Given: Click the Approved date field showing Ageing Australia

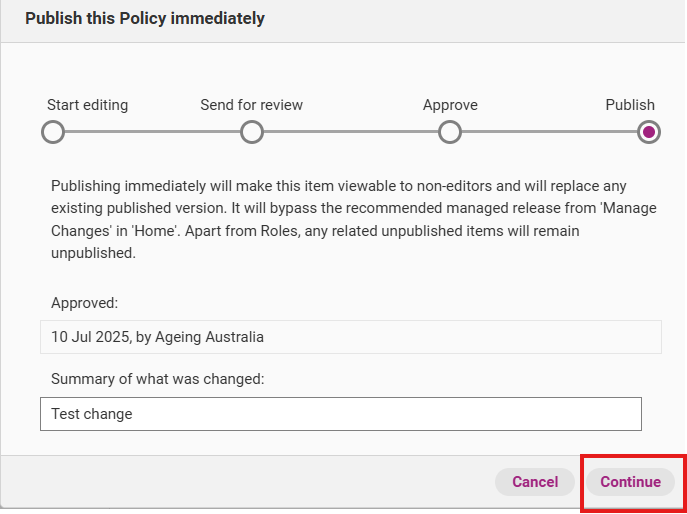Looking at the screenshot, I should [350, 337].
